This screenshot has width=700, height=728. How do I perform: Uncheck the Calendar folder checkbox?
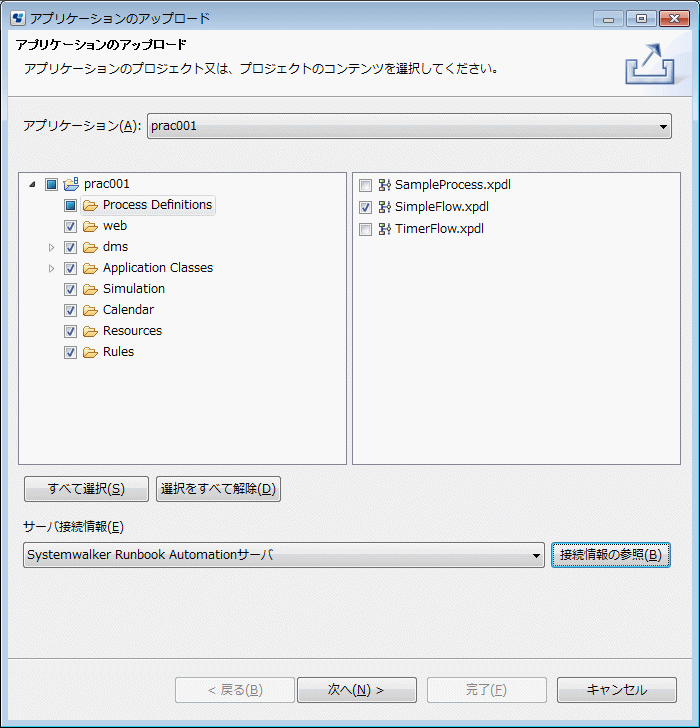tap(70, 310)
